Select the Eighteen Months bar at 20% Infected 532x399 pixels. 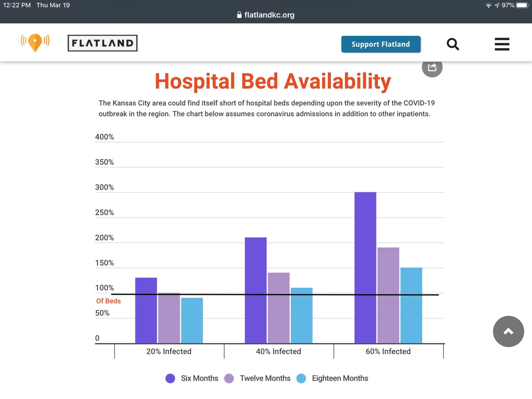(192, 320)
